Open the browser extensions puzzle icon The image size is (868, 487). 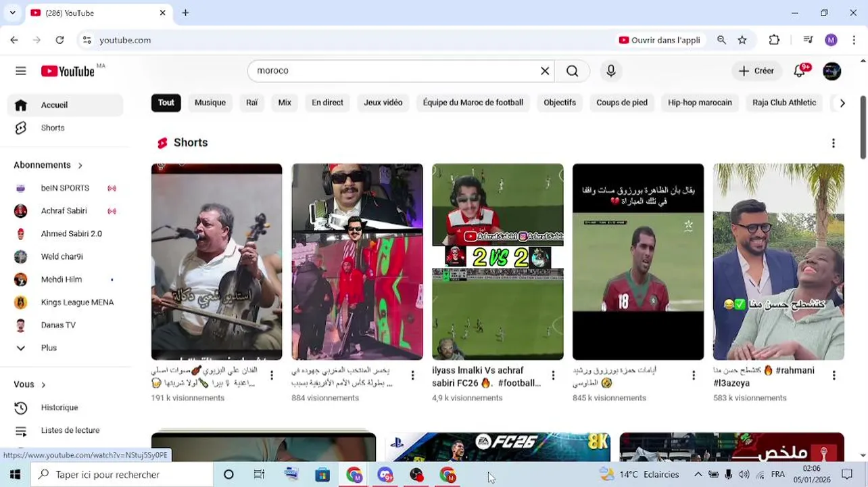coord(775,40)
